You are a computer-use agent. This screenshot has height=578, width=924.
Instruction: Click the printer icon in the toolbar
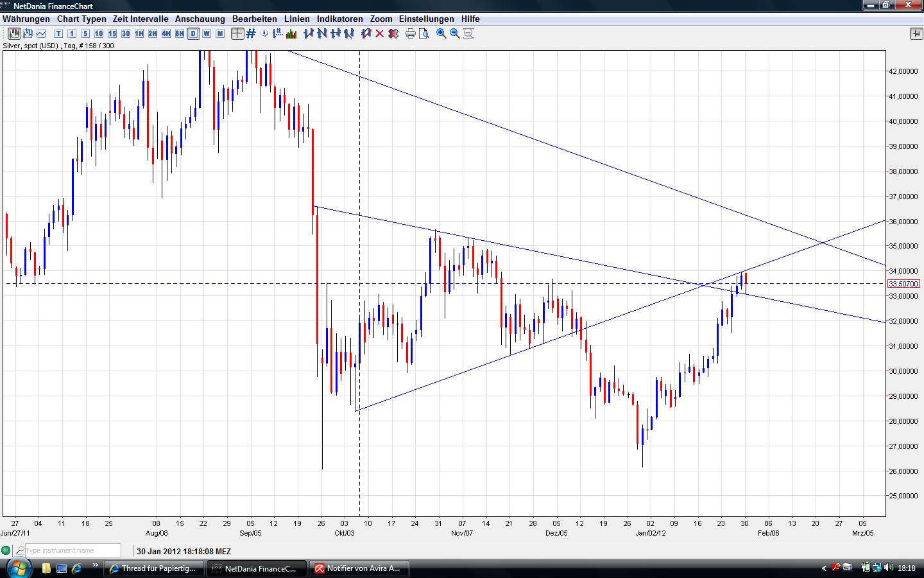pos(411,33)
